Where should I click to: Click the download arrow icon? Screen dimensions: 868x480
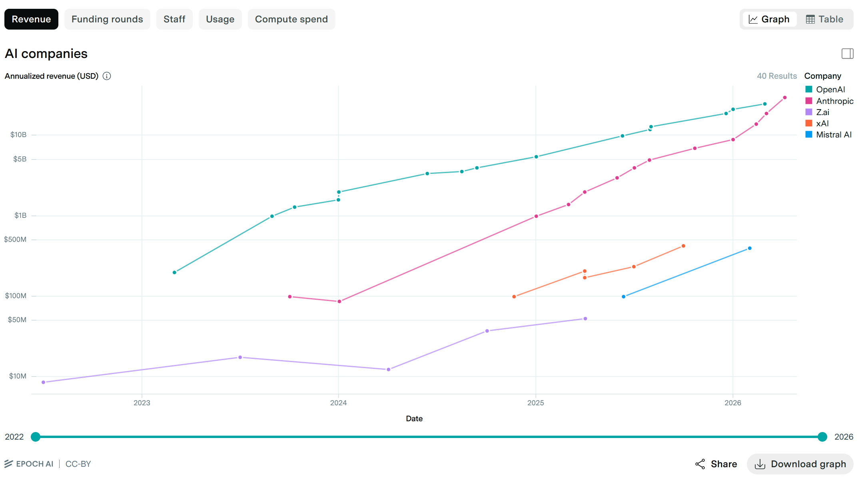coord(760,464)
